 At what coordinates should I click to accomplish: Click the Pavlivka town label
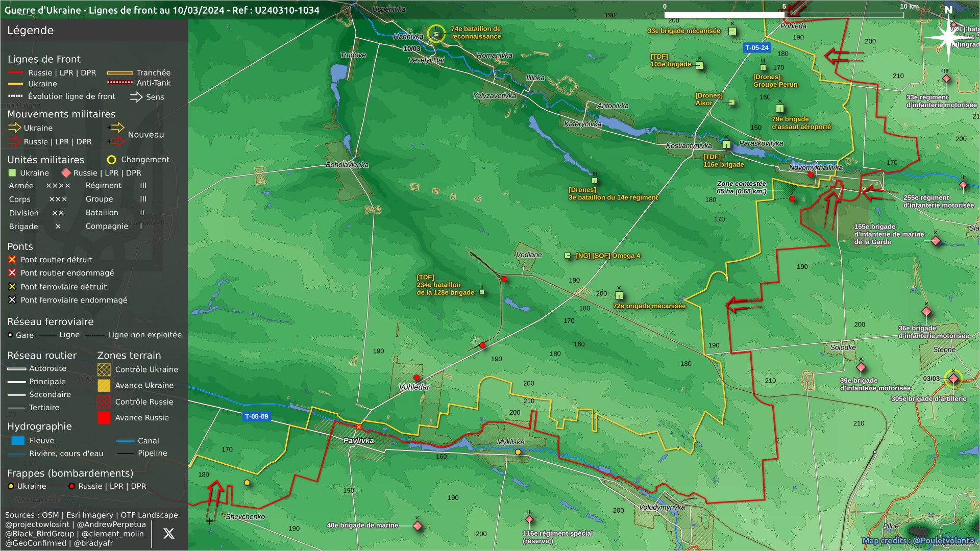[x=358, y=440]
